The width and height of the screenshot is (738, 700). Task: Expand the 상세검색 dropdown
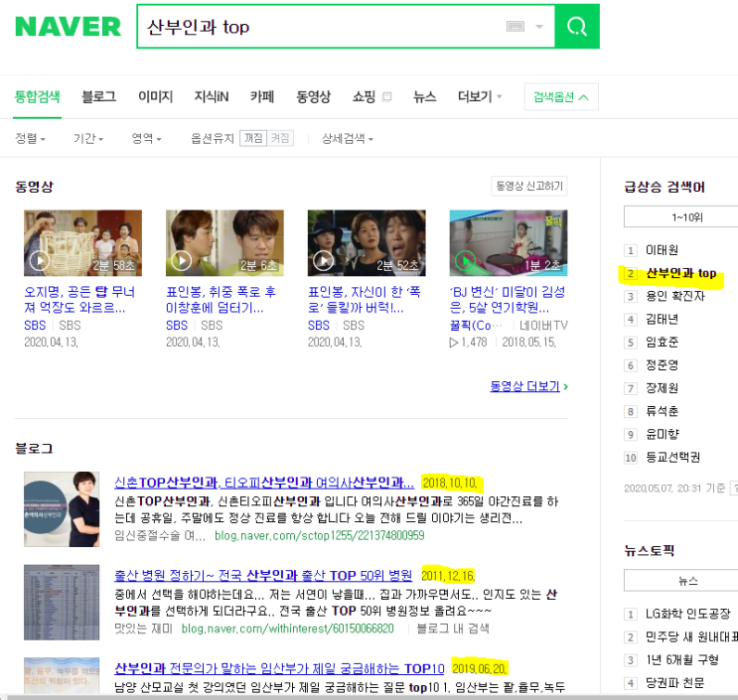pyautogui.click(x=348, y=138)
